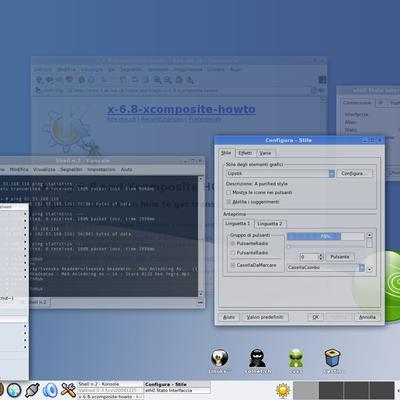Click zoom in icon in Konqueror toolbar

157,80
